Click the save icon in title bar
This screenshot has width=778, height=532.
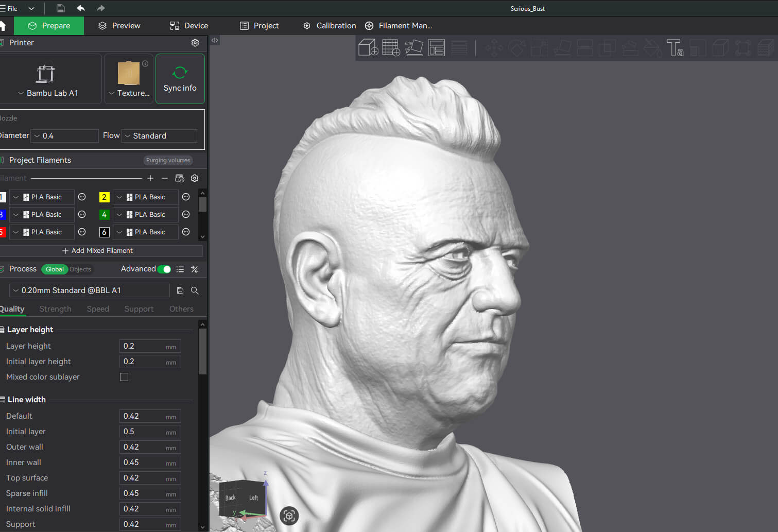tap(60, 8)
